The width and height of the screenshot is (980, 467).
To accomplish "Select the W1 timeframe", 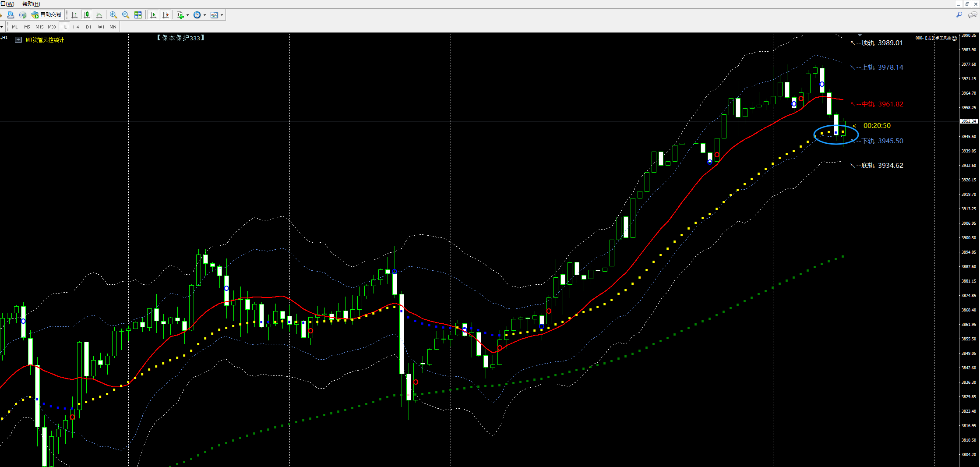I will (x=101, y=27).
